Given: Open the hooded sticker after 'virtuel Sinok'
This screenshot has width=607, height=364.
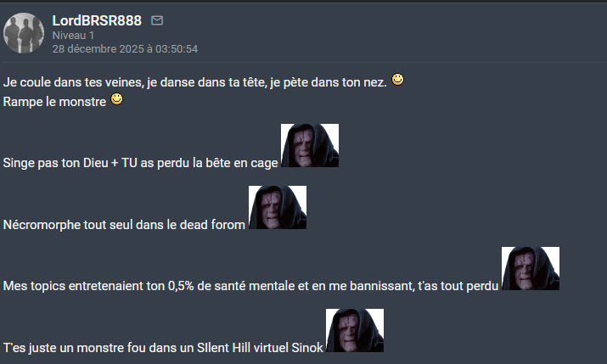Looking at the screenshot, I should [x=355, y=330].
